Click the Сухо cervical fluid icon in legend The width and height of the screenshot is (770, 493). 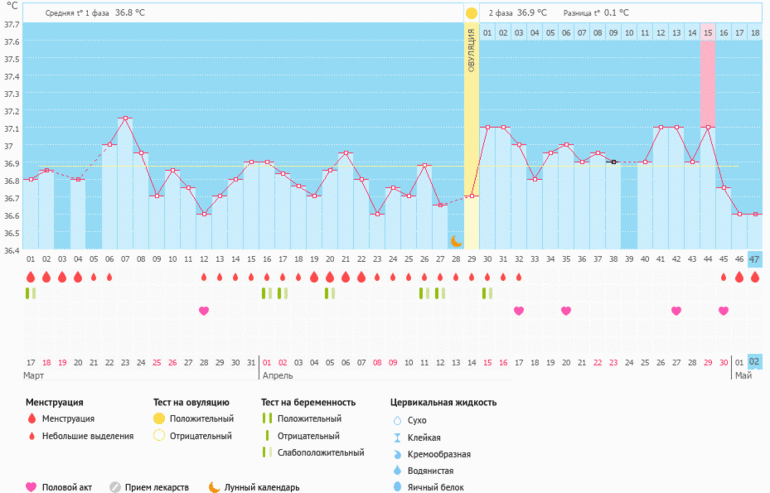(398, 421)
